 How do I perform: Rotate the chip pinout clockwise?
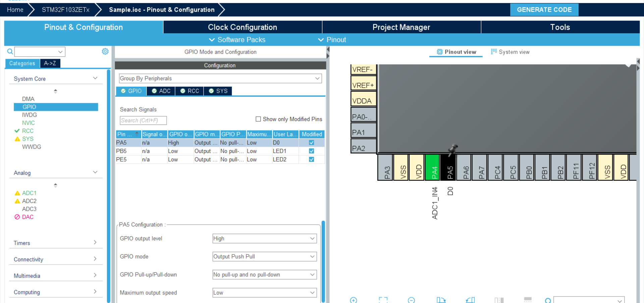coord(441,300)
